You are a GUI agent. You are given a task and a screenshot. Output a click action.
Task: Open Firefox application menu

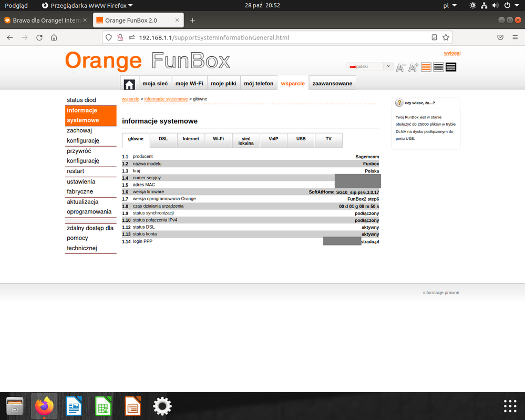[515, 38]
